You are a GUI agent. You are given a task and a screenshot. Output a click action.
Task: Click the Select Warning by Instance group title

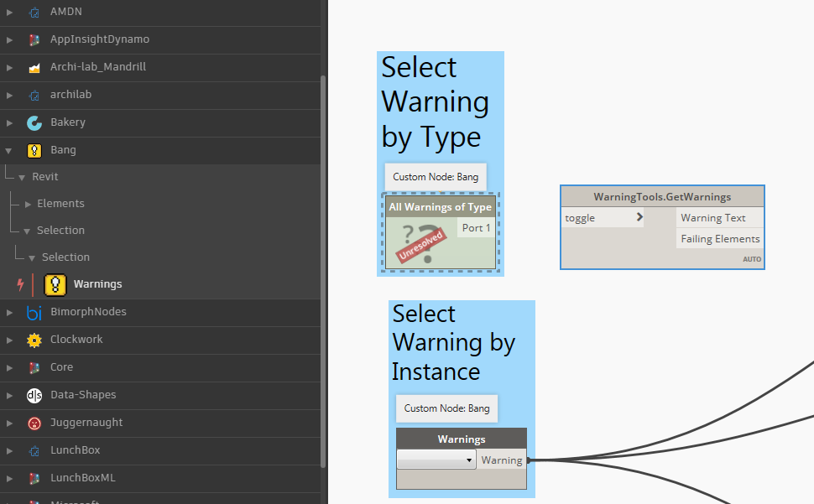(x=453, y=343)
